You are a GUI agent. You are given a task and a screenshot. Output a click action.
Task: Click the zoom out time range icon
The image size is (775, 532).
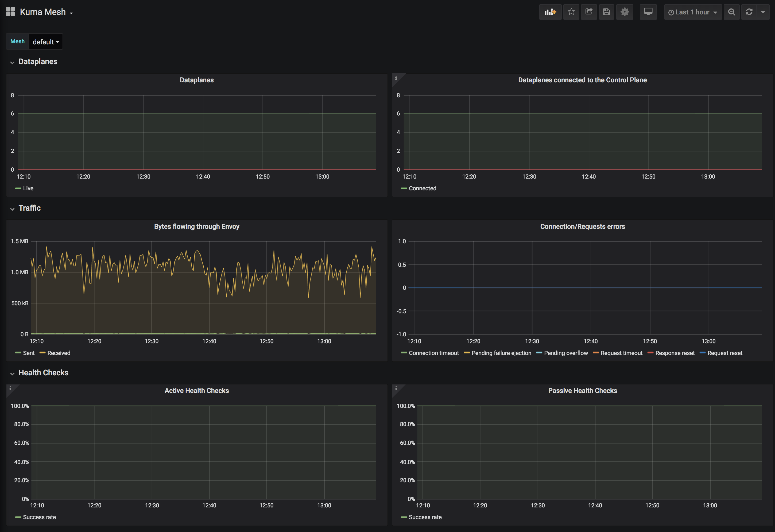pos(731,12)
